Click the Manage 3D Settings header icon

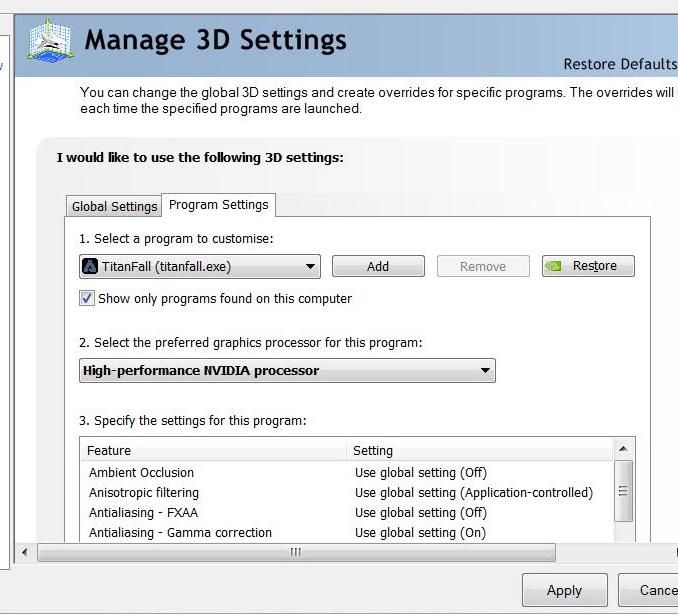pyautogui.click(x=51, y=41)
